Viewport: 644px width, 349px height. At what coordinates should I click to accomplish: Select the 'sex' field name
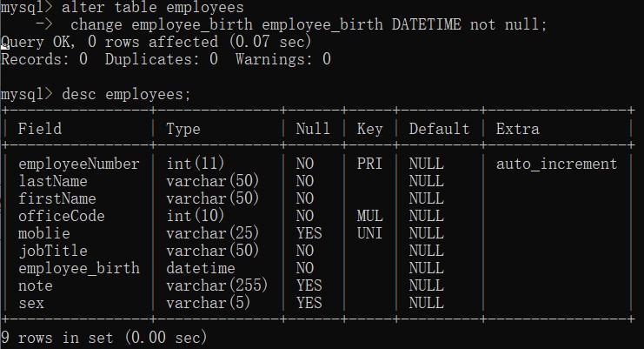point(31,304)
